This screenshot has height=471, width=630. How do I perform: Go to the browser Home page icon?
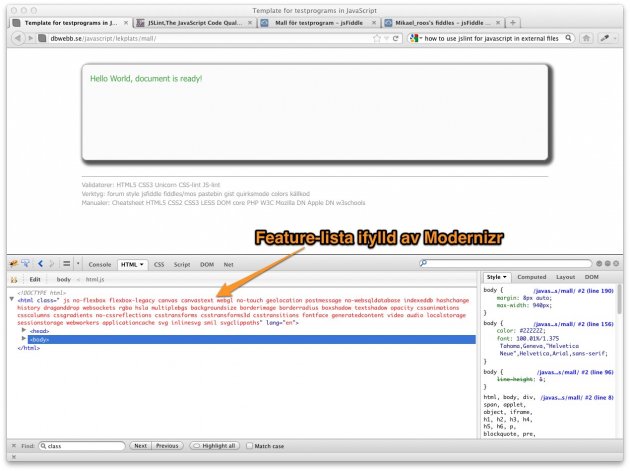tap(587, 38)
